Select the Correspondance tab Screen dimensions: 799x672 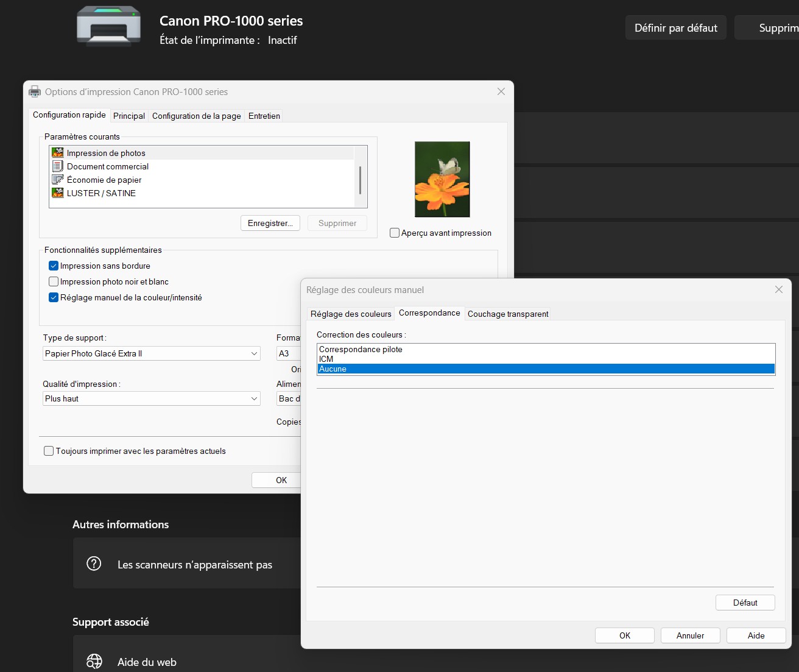pos(429,313)
